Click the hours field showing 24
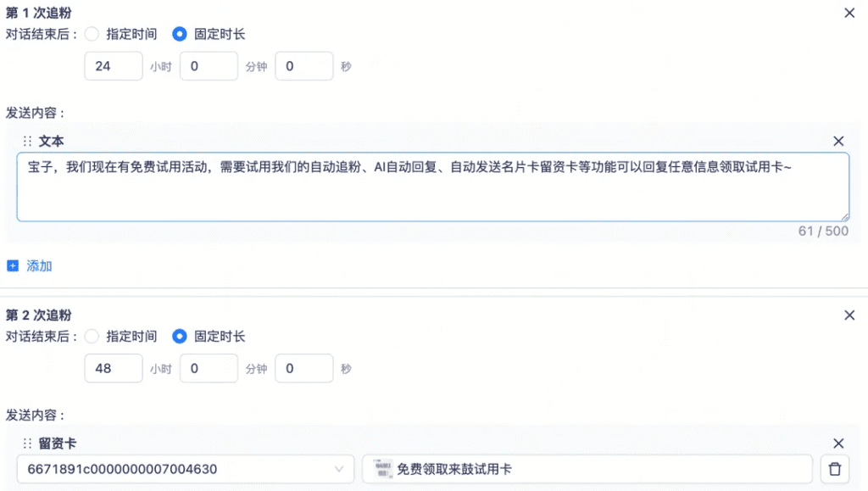 pos(113,66)
